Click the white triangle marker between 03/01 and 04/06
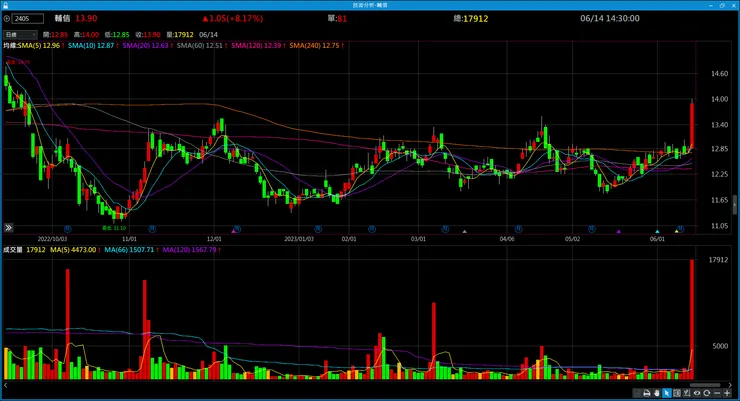This screenshot has width=740, height=401. pos(464,231)
